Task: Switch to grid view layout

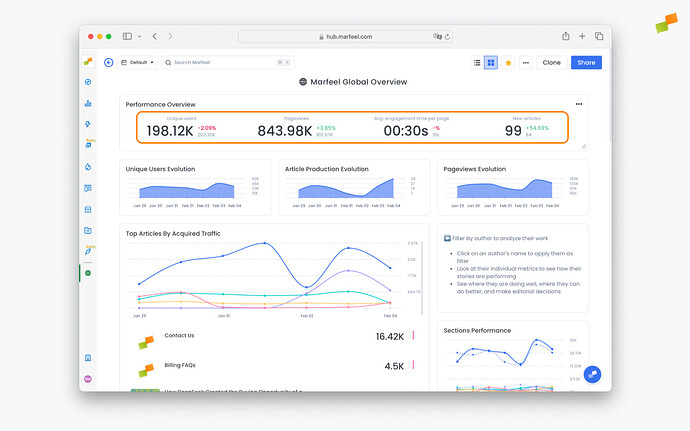Action: point(491,62)
